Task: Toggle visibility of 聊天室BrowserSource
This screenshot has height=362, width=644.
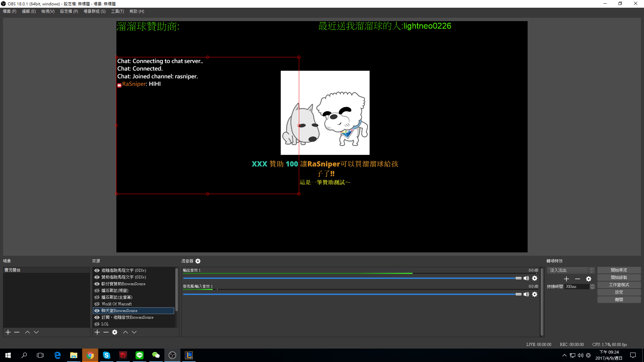Action: tap(97, 311)
